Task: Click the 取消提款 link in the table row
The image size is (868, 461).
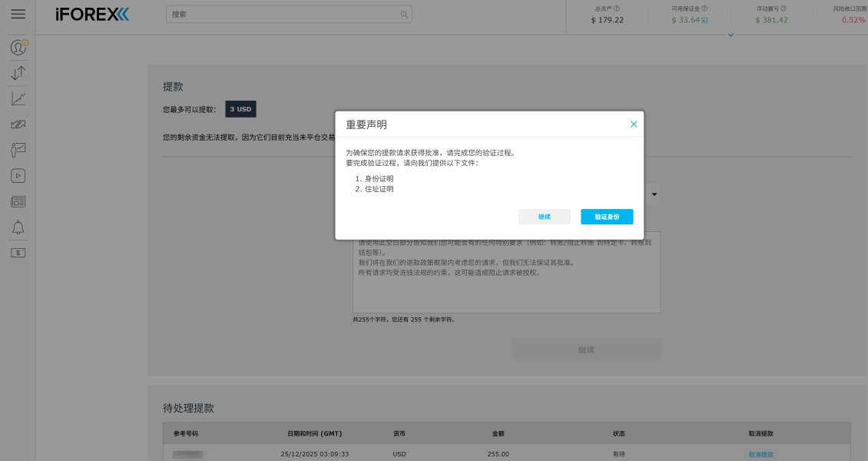Action: coord(760,454)
